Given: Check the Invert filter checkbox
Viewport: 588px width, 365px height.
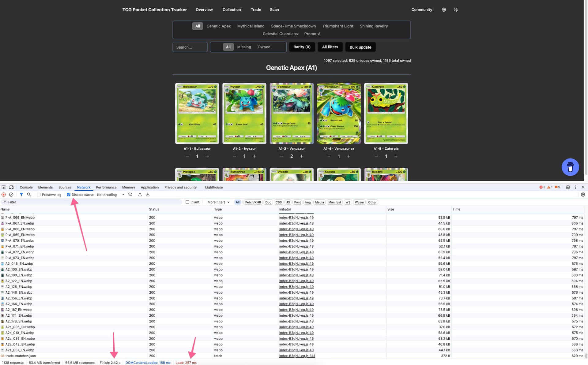Looking at the screenshot, I should [x=187, y=202].
